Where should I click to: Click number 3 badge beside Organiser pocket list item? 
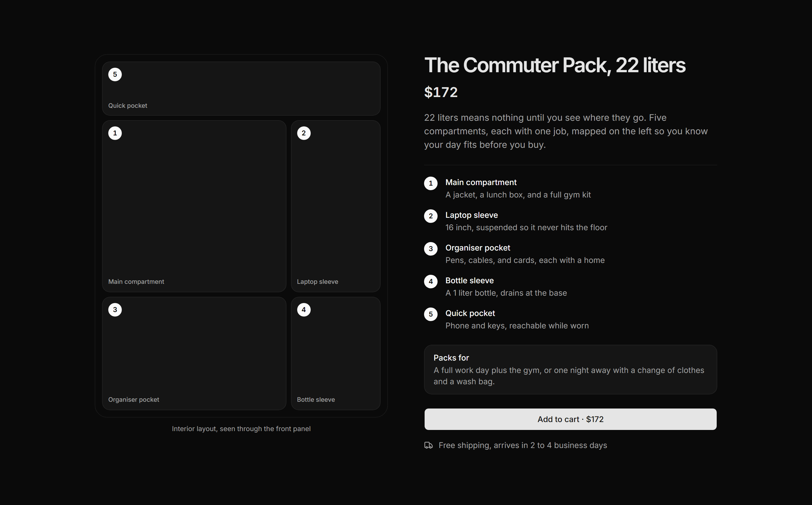click(x=431, y=249)
